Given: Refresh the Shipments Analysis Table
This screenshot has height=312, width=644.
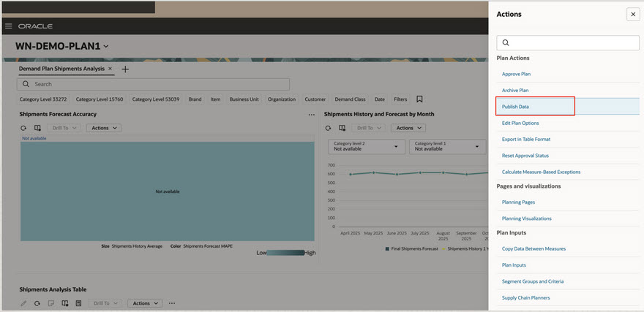Looking at the screenshot, I should click(x=37, y=303).
